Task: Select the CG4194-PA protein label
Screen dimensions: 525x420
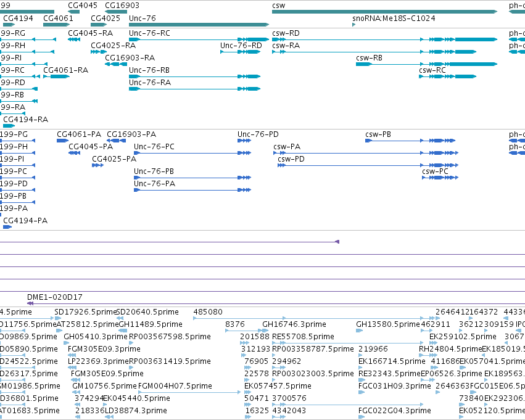Action: [25, 221]
